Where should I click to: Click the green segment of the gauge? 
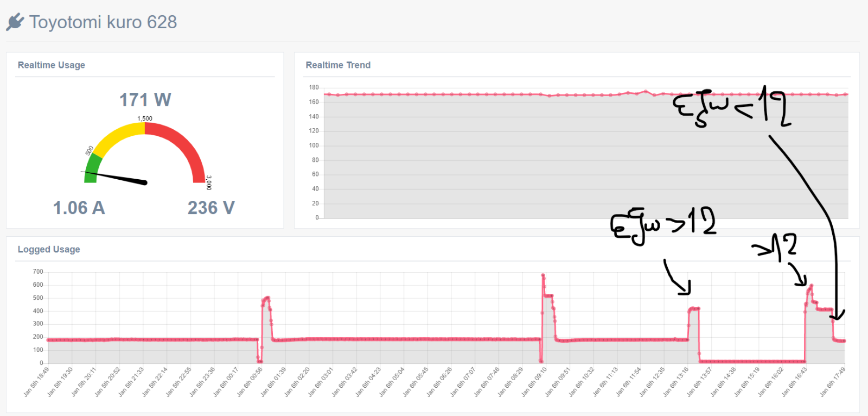click(92, 167)
